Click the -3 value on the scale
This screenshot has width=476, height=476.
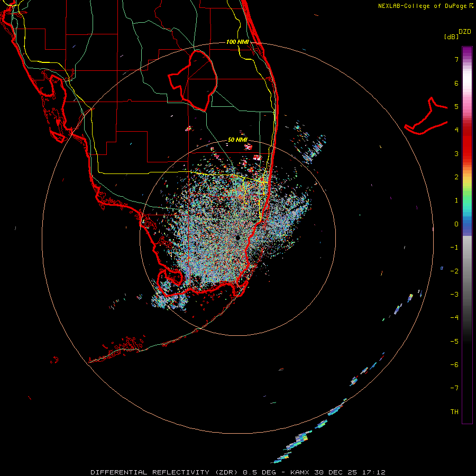click(x=454, y=295)
